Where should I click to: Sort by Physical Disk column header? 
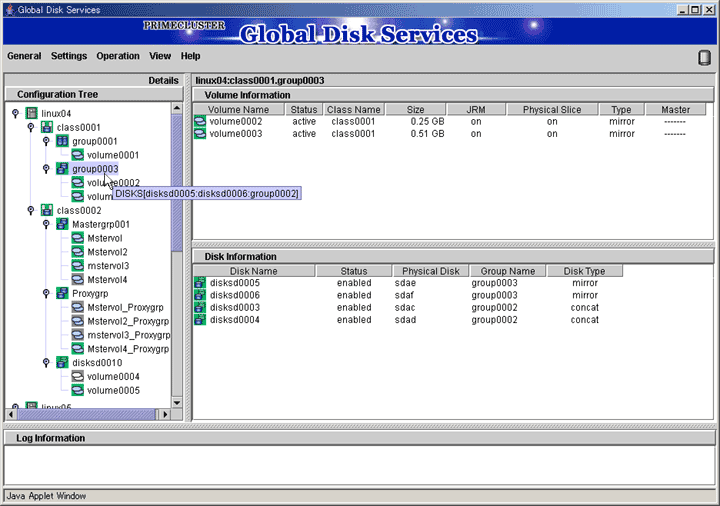[431, 271]
